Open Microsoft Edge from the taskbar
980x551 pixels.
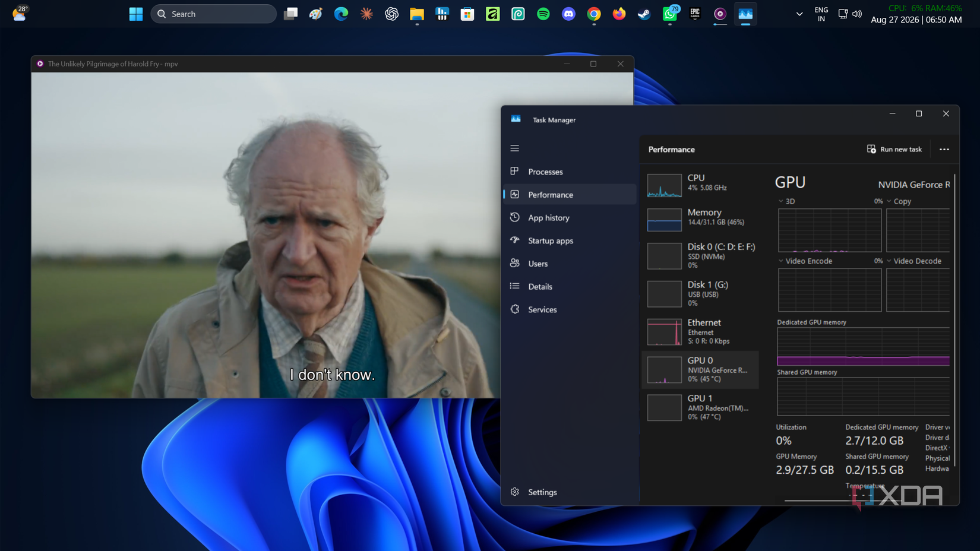[x=341, y=14]
